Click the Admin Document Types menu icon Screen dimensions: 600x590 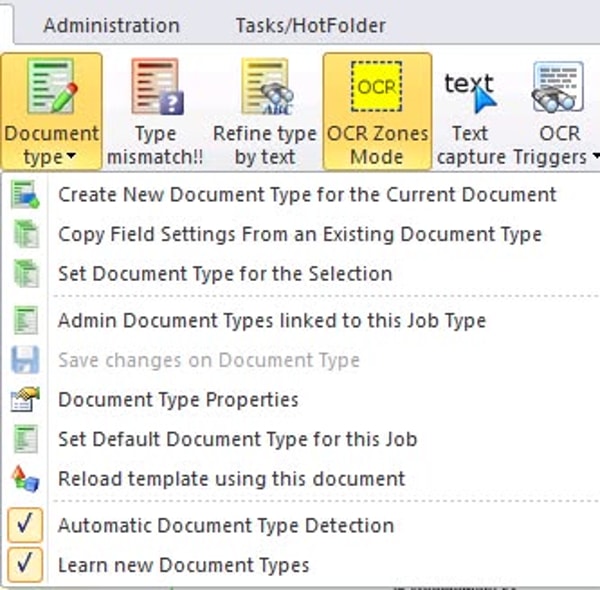[26, 320]
